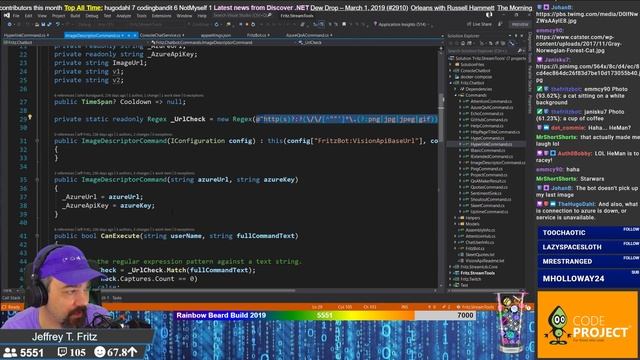The width and height of the screenshot is (640, 360).
Task: Open the Analyze menu
Action: (124, 16)
